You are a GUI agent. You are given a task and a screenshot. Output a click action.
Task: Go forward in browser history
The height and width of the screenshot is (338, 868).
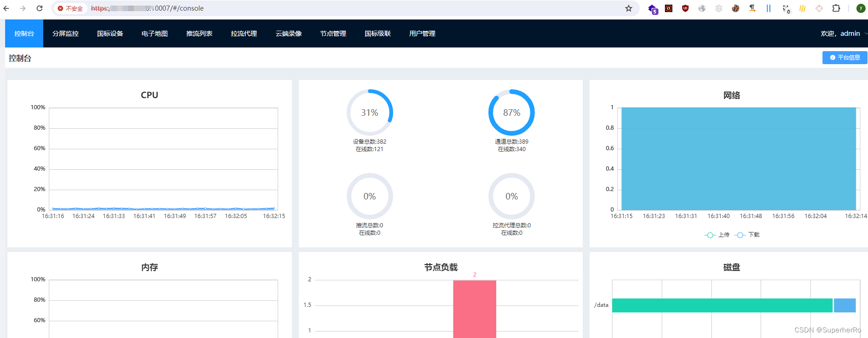23,8
